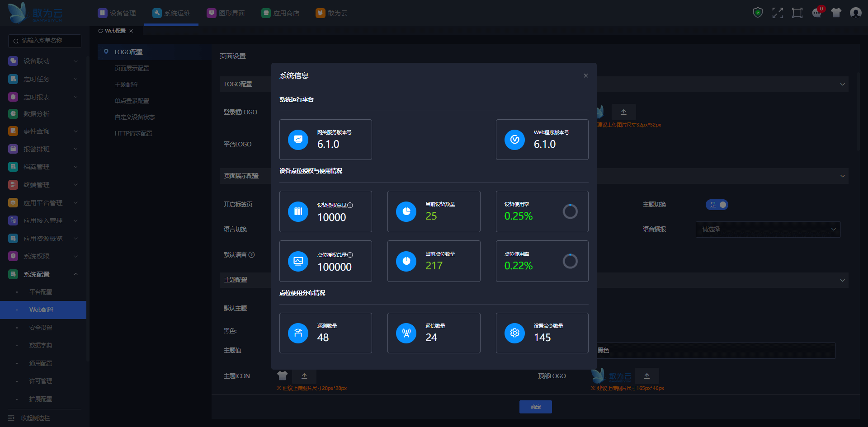Open the 应用商店 top menu
Viewport: 868px width, 427px height.
coord(280,13)
